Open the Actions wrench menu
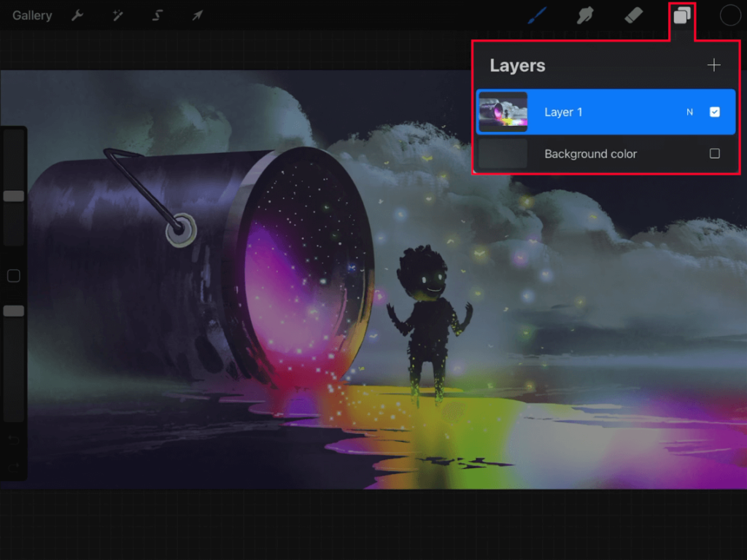The image size is (747, 560). click(77, 15)
